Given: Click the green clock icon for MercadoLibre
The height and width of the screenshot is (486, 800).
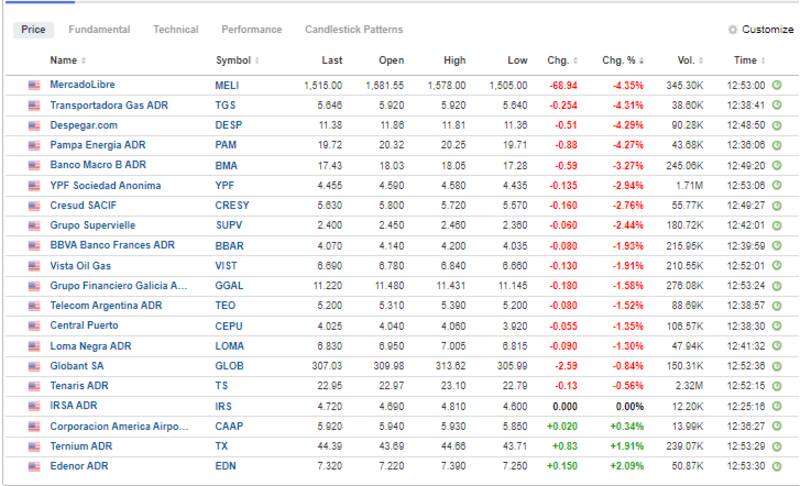Looking at the screenshot, I should [x=777, y=86].
